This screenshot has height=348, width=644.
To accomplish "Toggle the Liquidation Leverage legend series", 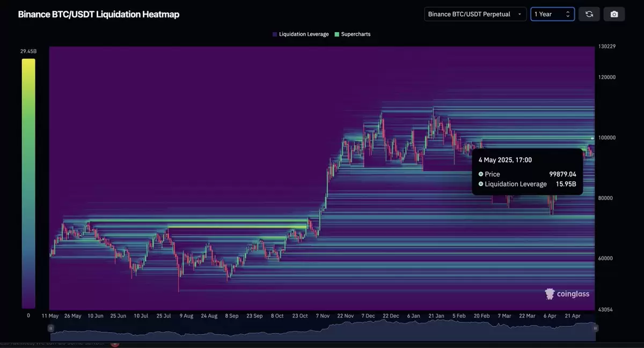I will click(301, 34).
